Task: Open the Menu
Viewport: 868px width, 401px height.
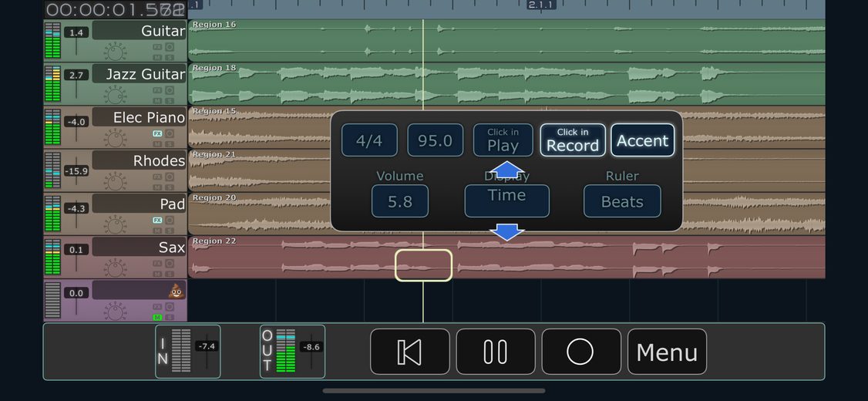Action: click(x=667, y=352)
